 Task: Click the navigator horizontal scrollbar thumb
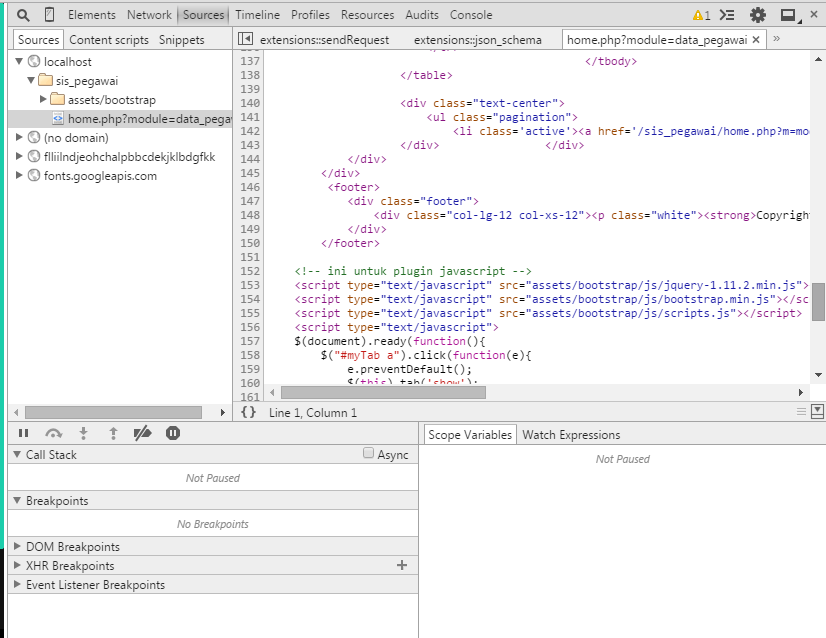113,412
